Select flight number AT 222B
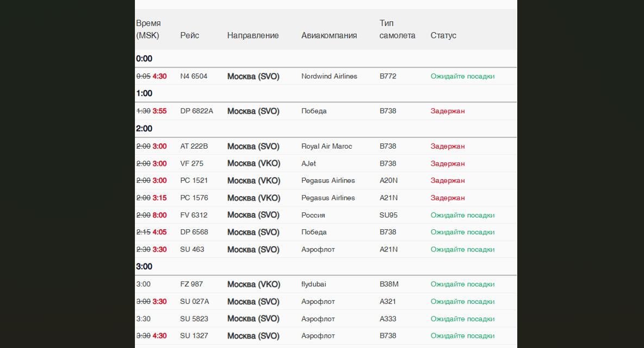The width and height of the screenshot is (644, 348). [x=194, y=146]
